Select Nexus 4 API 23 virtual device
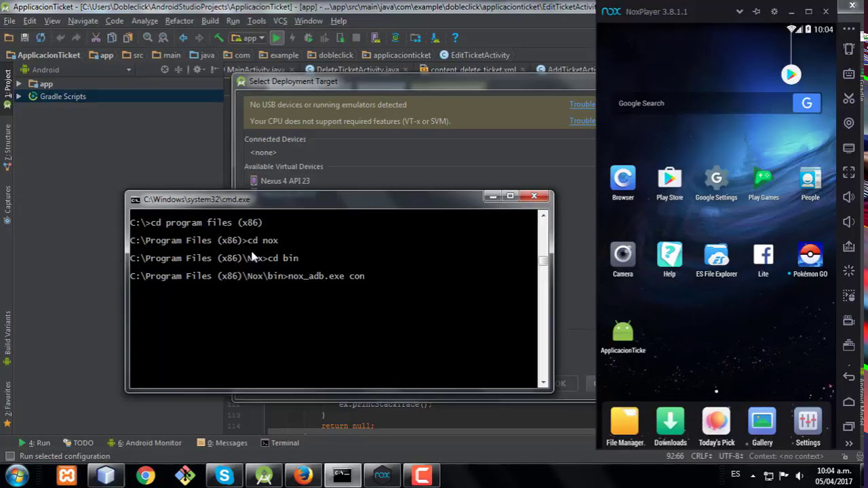 (x=279, y=181)
